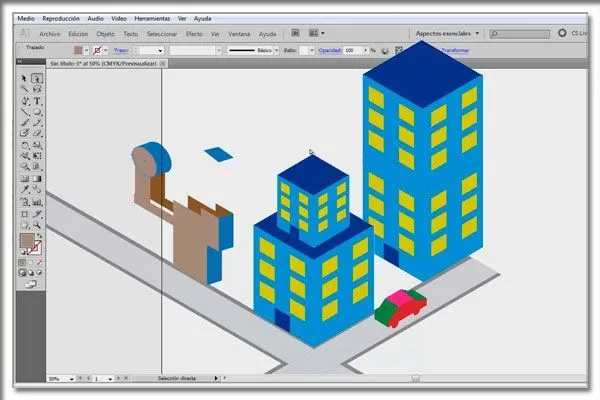Enable Draw Normal mode

click(23, 273)
